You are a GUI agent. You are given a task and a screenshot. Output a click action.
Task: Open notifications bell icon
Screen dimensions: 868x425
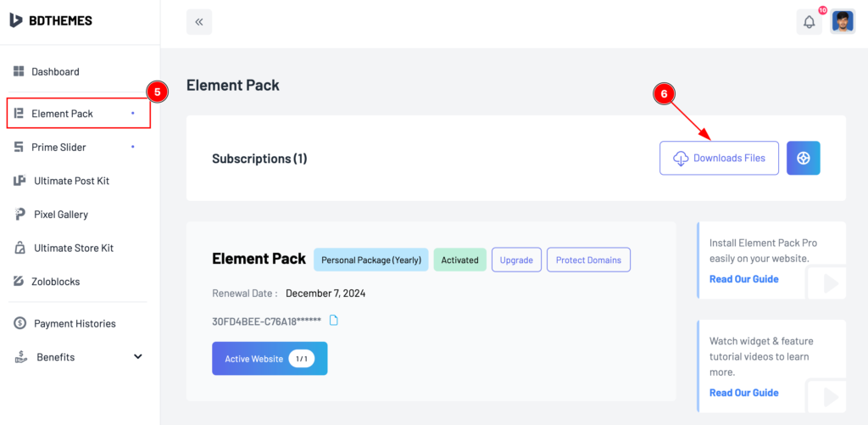[x=810, y=22]
